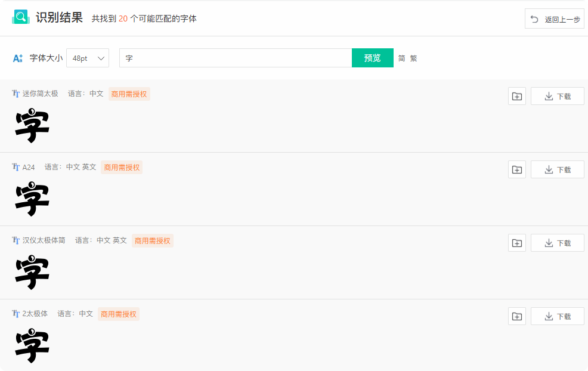This screenshot has width=588, height=371.
Task: Click 商用需授权 tag on 2太极体 row
Action: pos(119,314)
